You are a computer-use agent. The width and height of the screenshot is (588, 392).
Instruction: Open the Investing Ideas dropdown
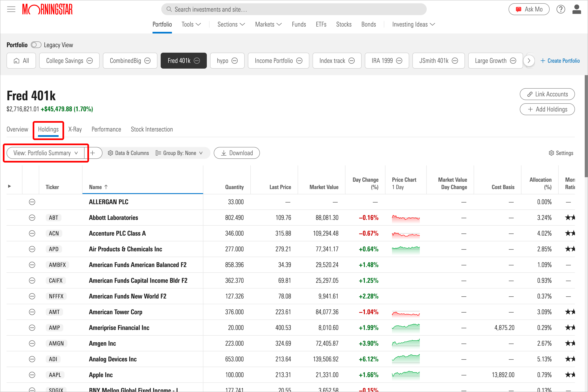(413, 24)
